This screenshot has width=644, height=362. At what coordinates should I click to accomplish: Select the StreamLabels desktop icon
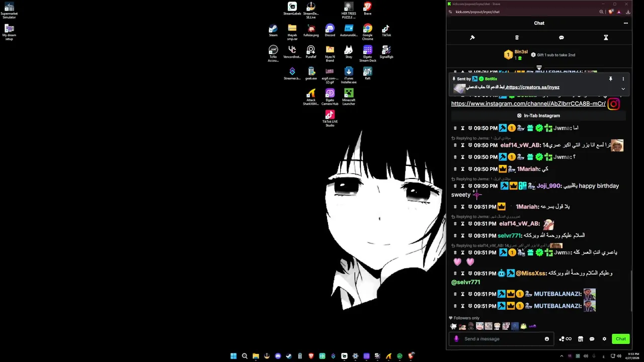pyautogui.click(x=292, y=9)
